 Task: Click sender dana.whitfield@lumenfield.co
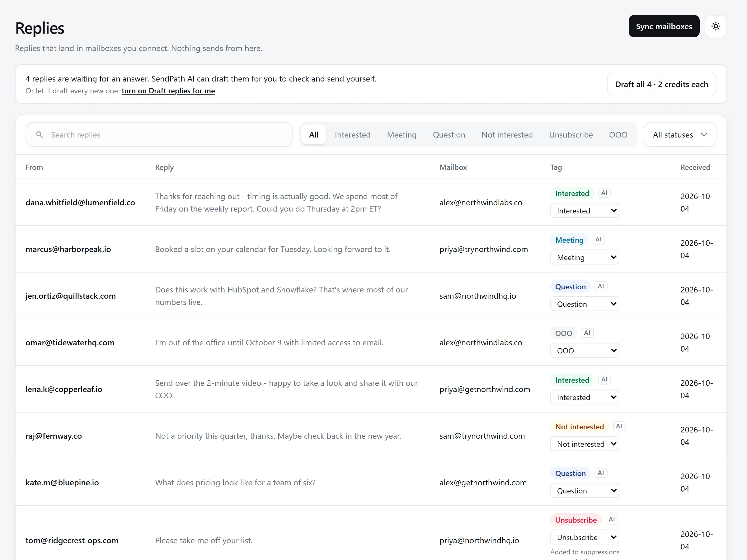pos(80,203)
